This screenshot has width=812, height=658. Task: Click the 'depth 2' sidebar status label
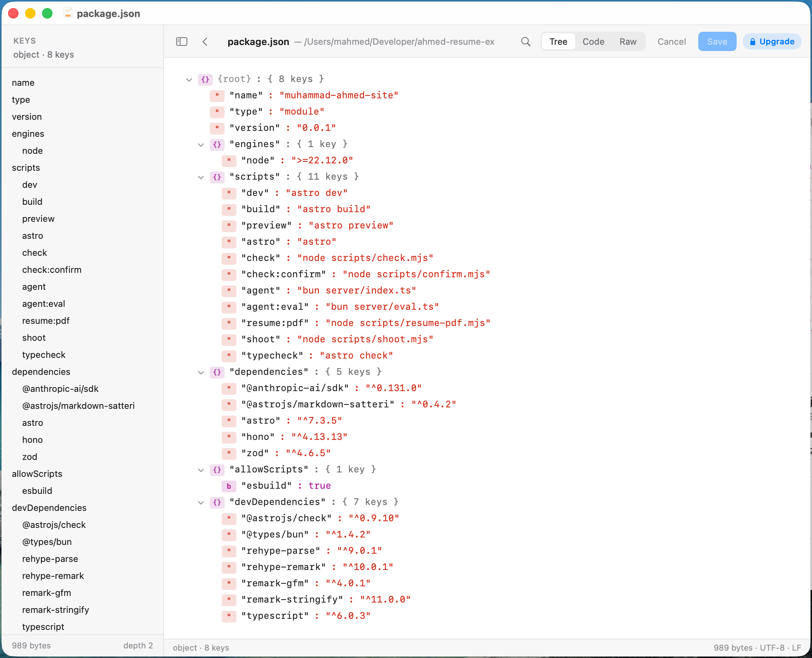[x=138, y=645]
